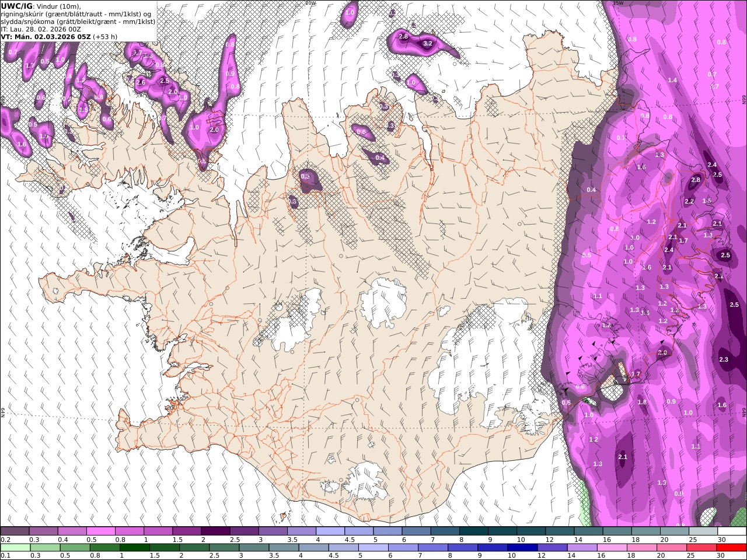The width and height of the screenshot is (747, 560).
Task: Pick the snow scale swatch between 0.3 and 0.4
Action: pyautogui.click(x=44, y=531)
